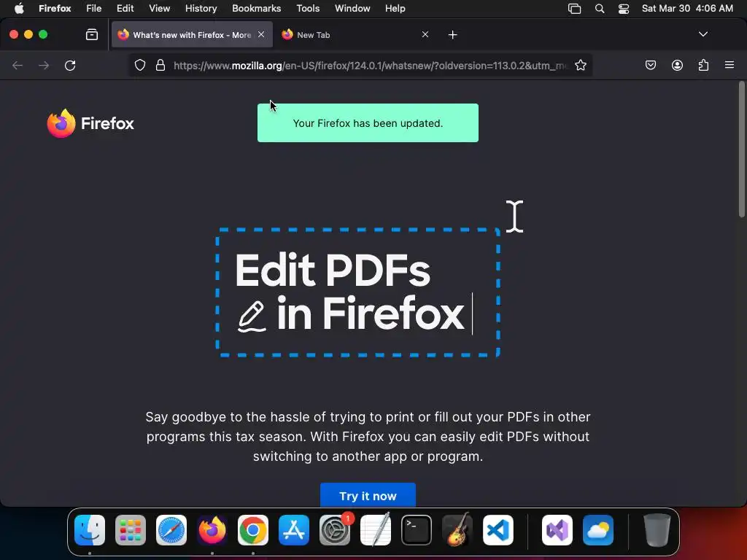Open the Edit menu
Viewport: 747px width, 560px height.
125,9
